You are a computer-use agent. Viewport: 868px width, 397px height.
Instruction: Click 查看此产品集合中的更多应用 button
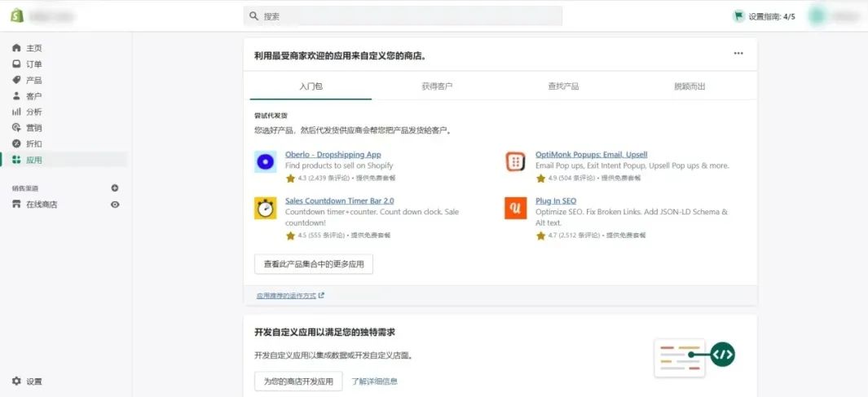(314, 264)
